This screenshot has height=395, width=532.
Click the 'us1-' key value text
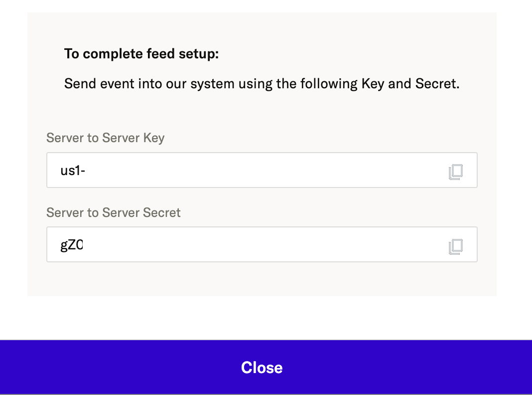coord(73,171)
